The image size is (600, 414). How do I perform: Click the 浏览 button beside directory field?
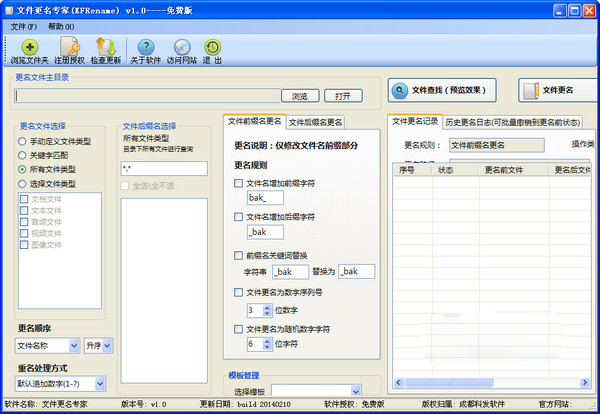300,96
